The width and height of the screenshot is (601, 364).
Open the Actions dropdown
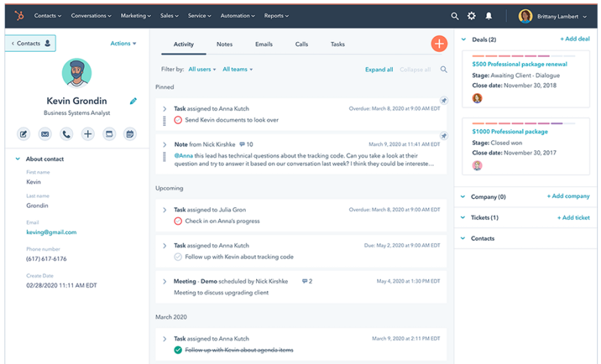[123, 44]
